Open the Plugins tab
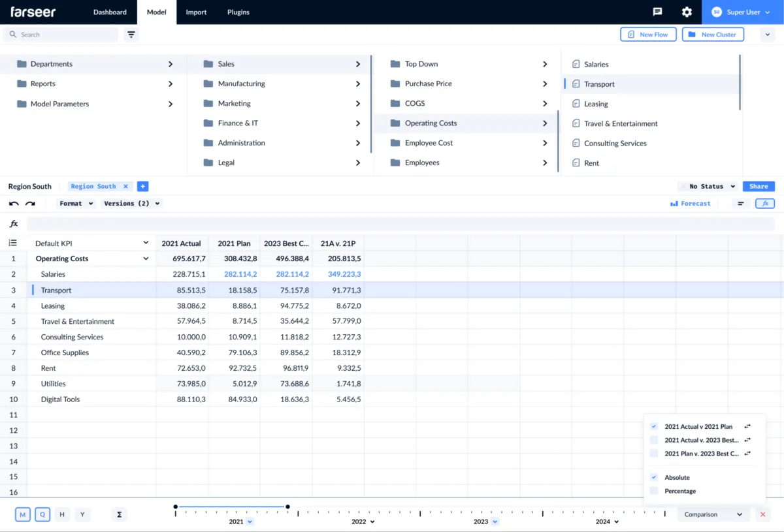784x532 pixels. (x=238, y=12)
